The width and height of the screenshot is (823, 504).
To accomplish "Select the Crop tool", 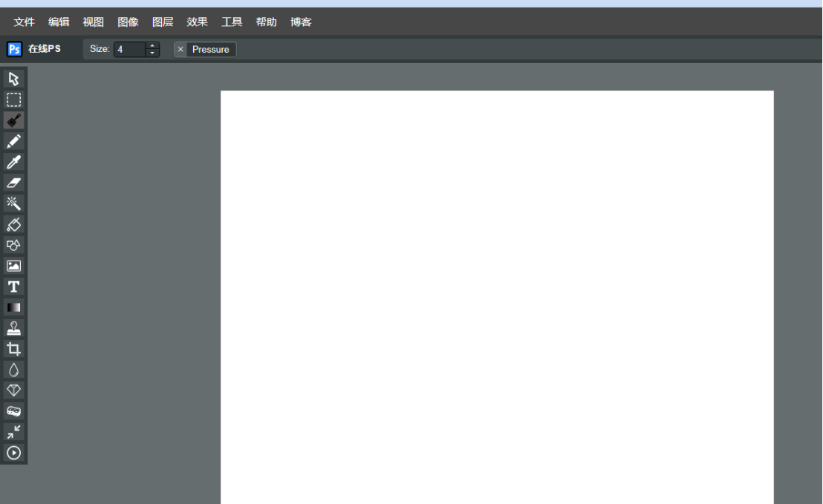I will pyautogui.click(x=13, y=348).
